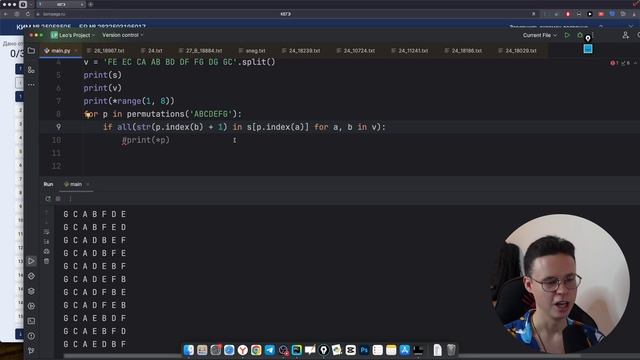This screenshot has width=640, height=360.
Task: Open Finder from the Dock
Action: [x=189, y=350]
